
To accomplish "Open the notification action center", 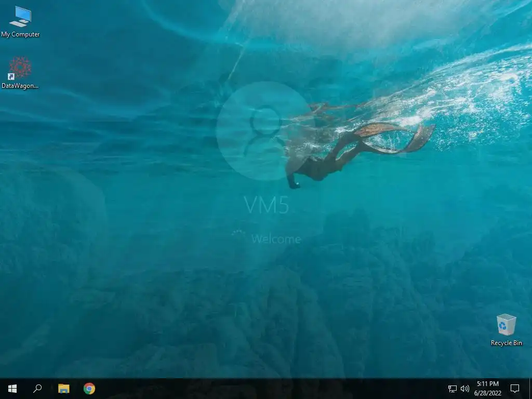I will pyautogui.click(x=515, y=389).
